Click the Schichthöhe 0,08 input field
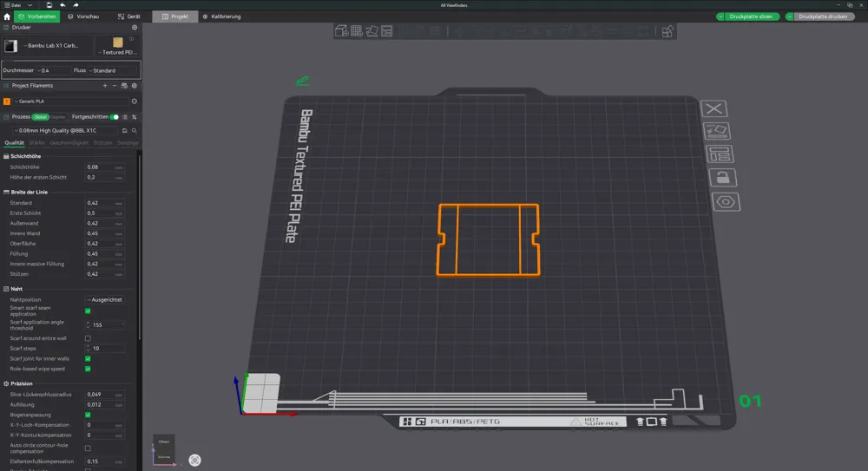 [105, 167]
